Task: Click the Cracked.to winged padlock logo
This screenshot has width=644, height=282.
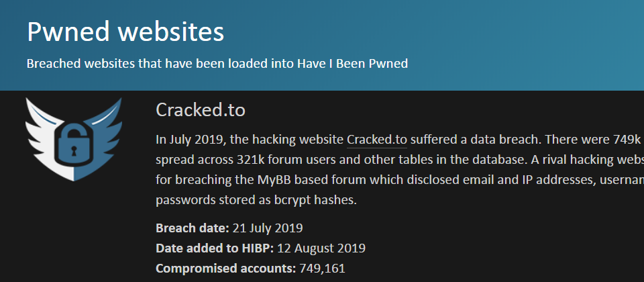Action: (74, 139)
